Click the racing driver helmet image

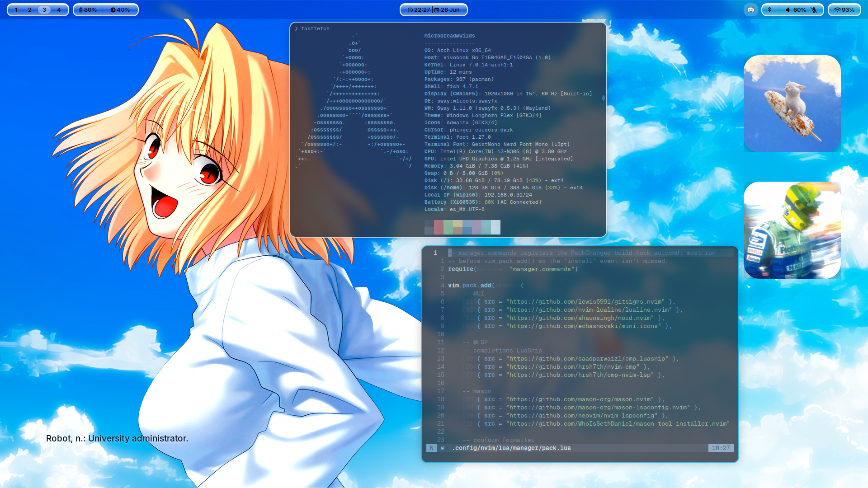click(x=792, y=230)
